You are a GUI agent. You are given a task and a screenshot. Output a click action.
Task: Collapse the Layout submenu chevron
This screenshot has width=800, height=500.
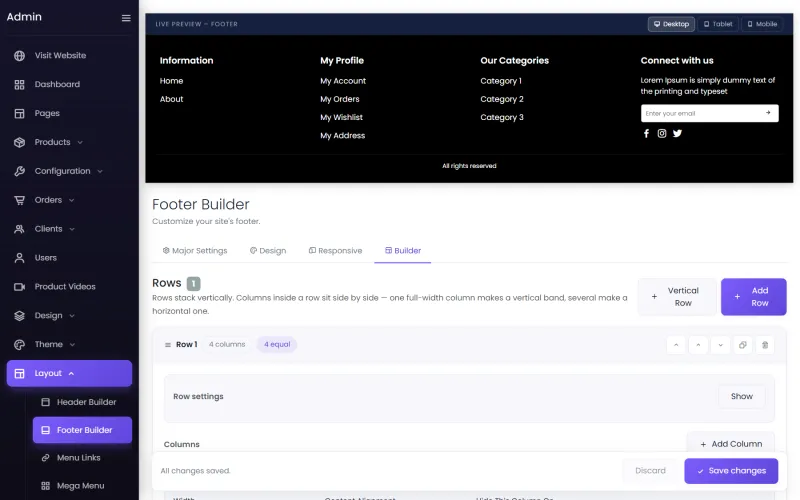click(71, 373)
